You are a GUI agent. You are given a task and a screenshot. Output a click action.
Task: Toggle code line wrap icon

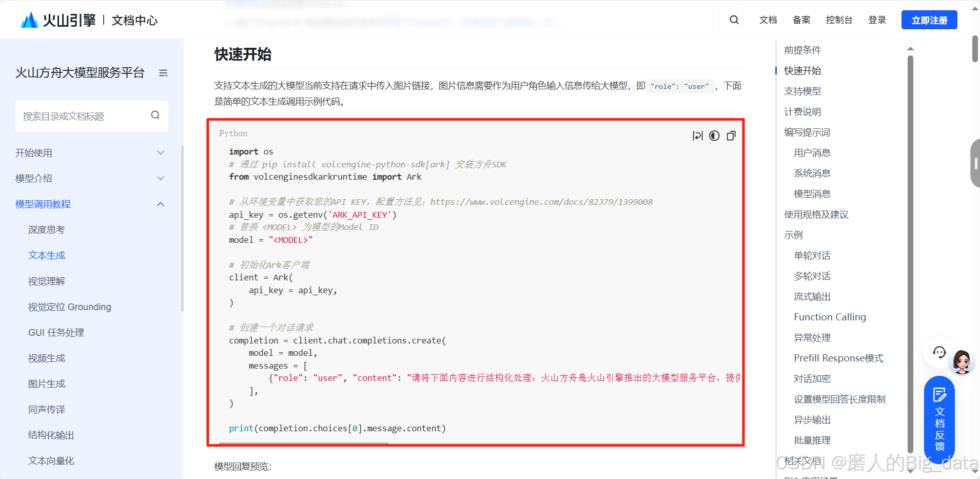pyautogui.click(x=697, y=136)
